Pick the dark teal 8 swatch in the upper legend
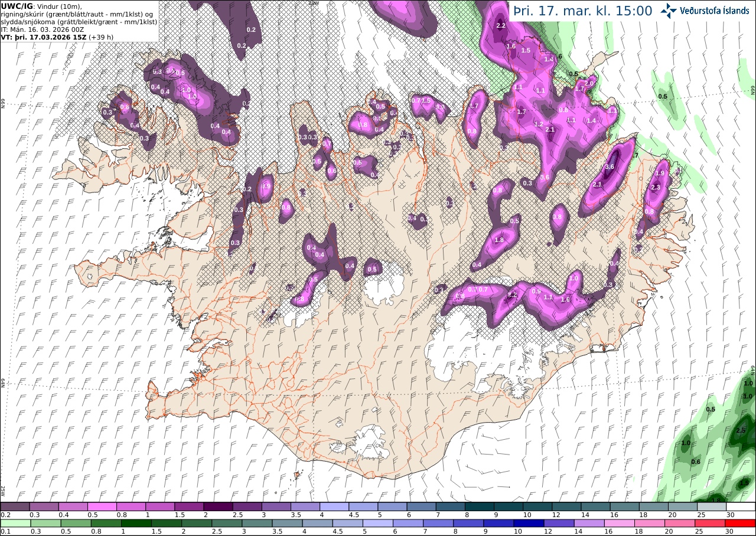Screen dimensions: 756x536 [x=480, y=506]
